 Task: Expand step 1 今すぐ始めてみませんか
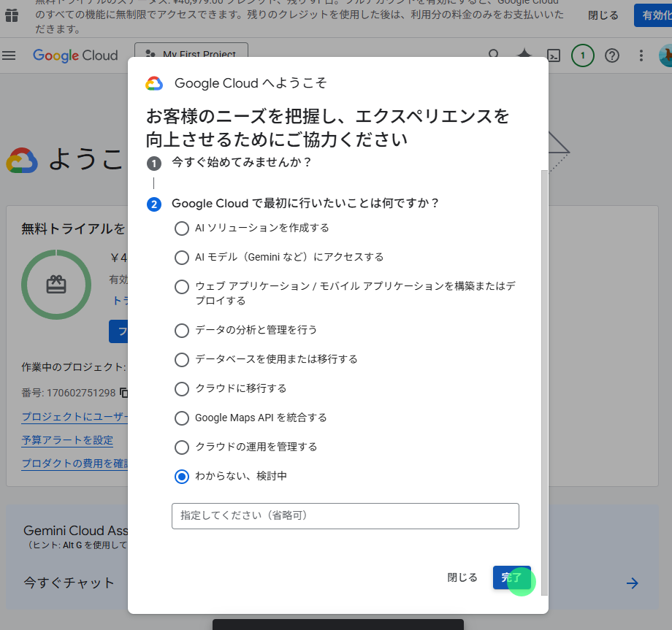tap(241, 162)
